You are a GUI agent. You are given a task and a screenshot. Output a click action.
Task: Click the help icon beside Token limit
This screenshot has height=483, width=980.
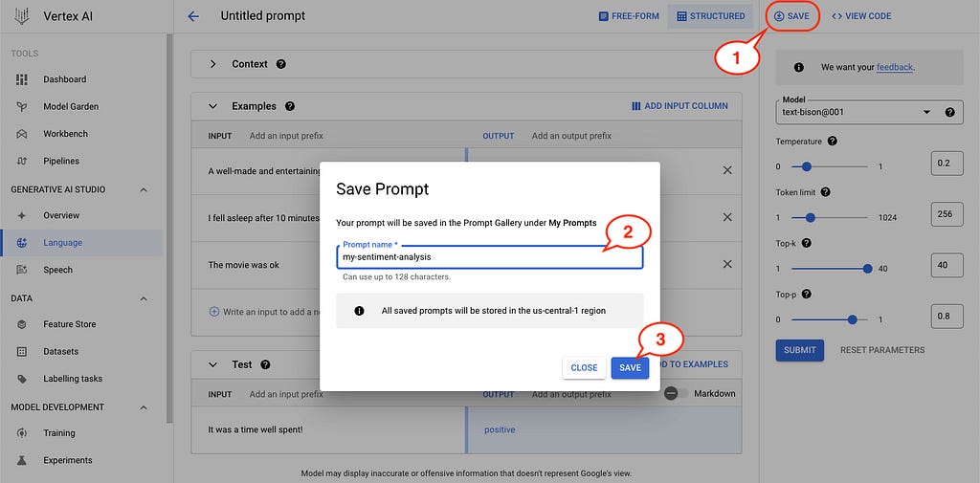(x=825, y=192)
